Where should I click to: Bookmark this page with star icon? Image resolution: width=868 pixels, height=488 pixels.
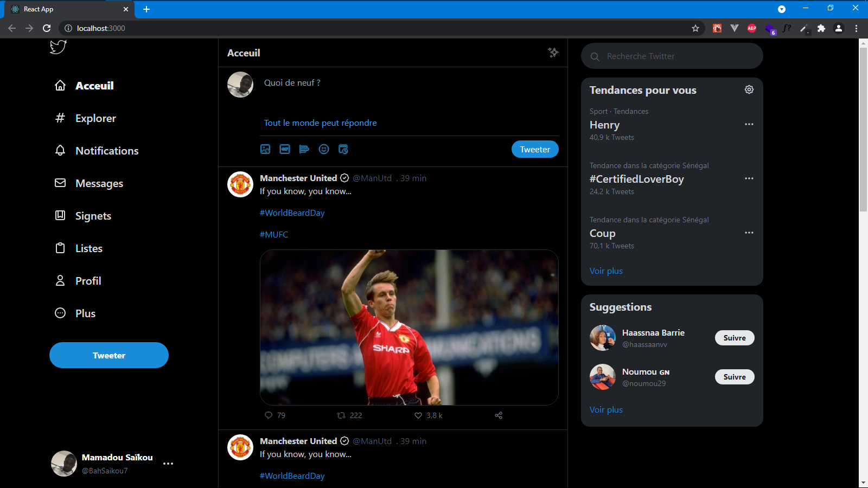[695, 28]
